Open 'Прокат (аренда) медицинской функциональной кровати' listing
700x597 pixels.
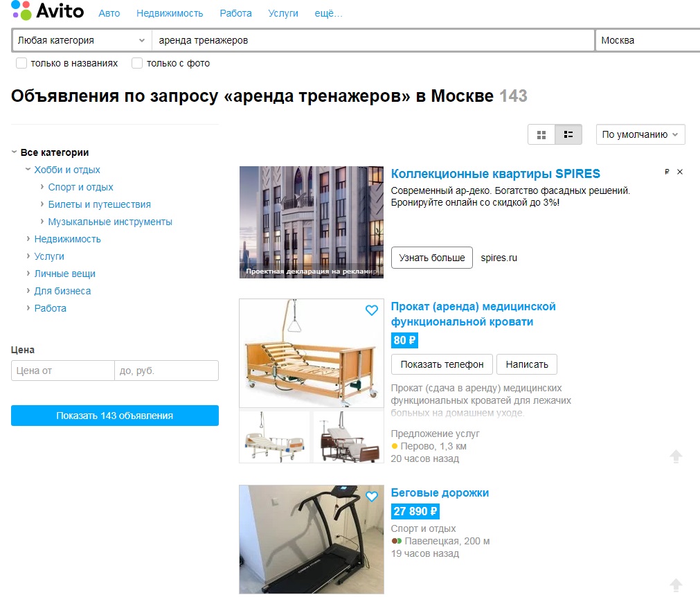point(473,314)
